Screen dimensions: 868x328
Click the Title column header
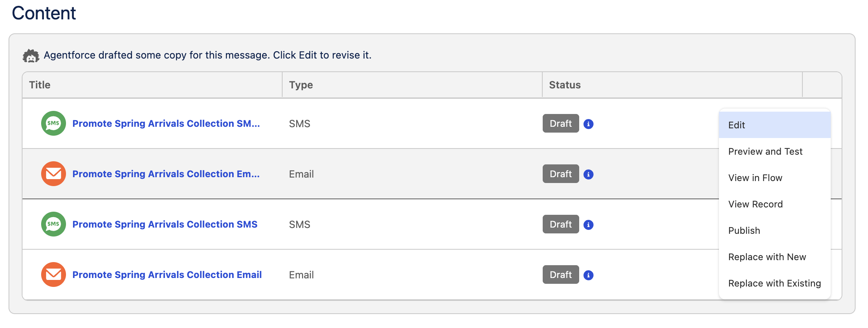40,85
